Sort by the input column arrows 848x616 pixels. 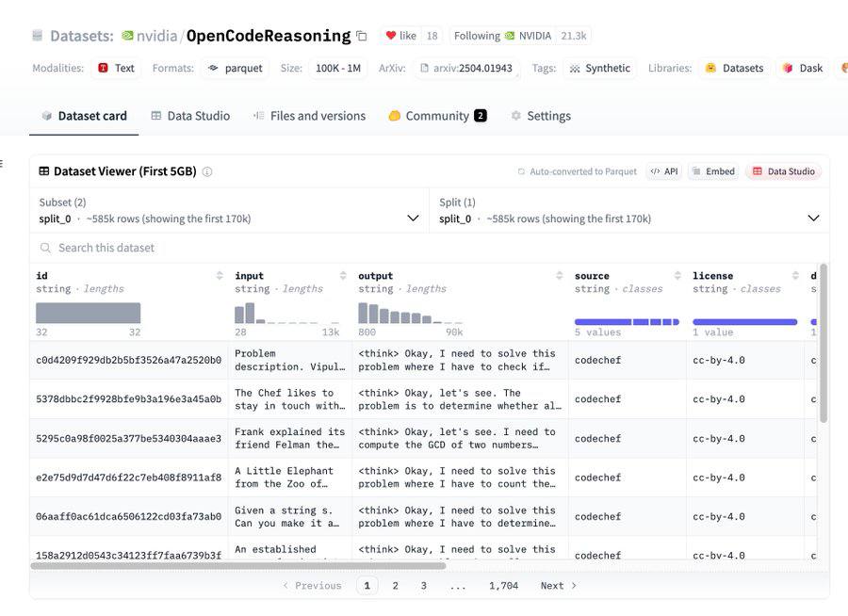343,275
